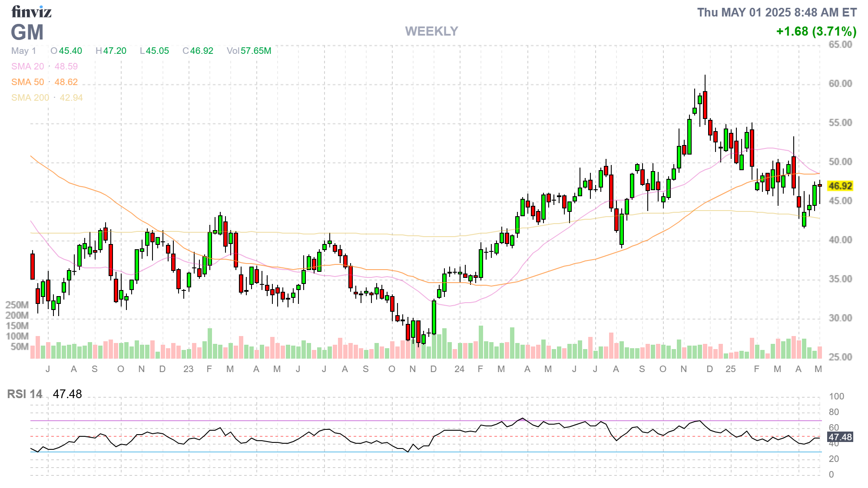Click the '24' year marker on the time axis
868x488 pixels.
pos(459,369)
